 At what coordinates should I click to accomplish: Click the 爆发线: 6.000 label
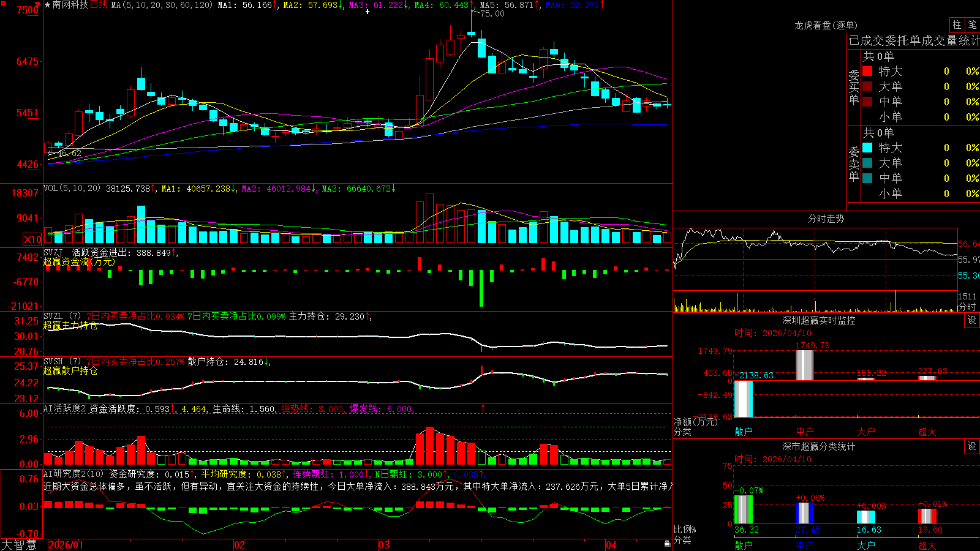(x=381, y=409)
